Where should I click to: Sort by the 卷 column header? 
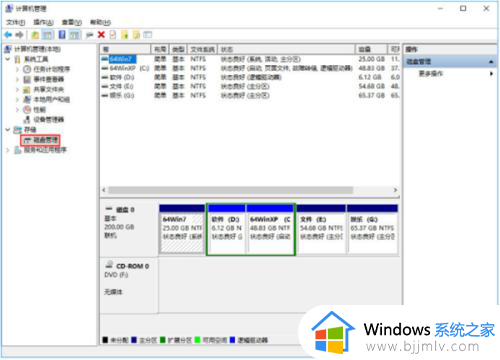125,49
